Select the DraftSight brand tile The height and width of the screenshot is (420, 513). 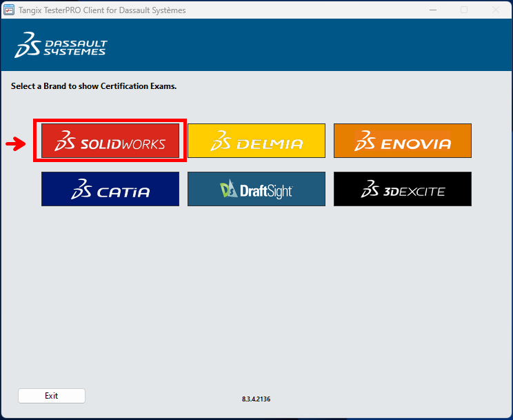(256, 189)
